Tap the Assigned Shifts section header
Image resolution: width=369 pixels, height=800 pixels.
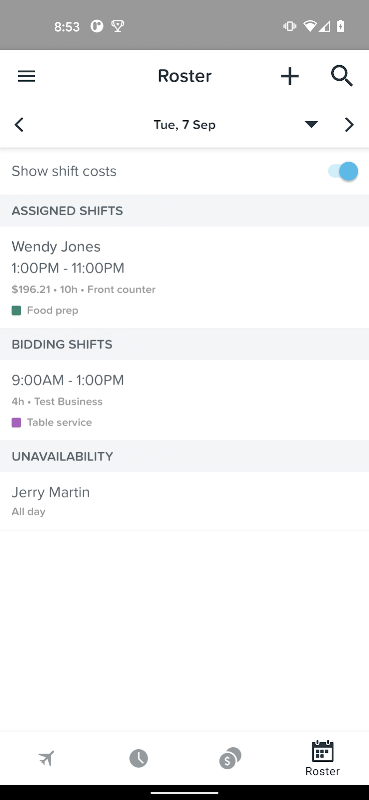pos(184,211)
